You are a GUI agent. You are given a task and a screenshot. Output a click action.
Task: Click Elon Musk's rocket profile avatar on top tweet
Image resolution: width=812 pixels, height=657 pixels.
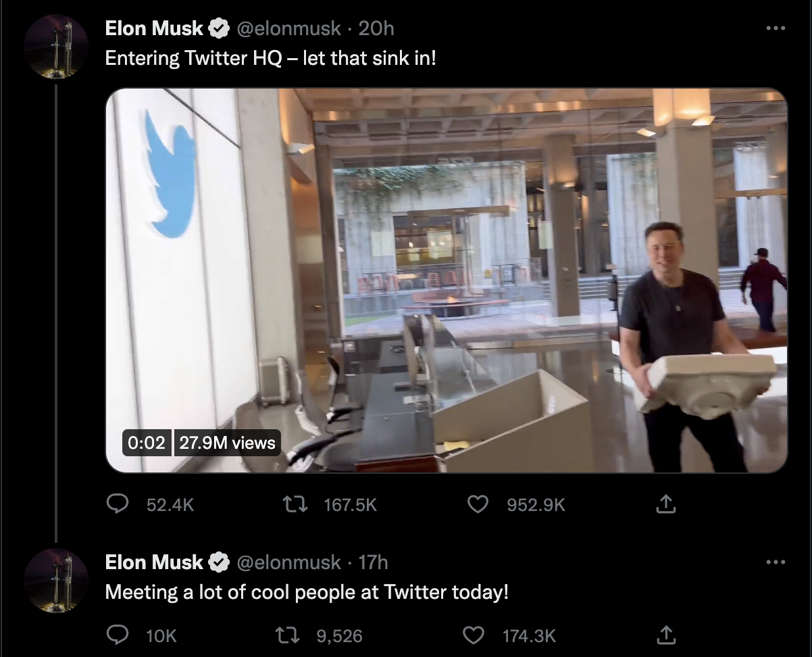click(57, 47)
